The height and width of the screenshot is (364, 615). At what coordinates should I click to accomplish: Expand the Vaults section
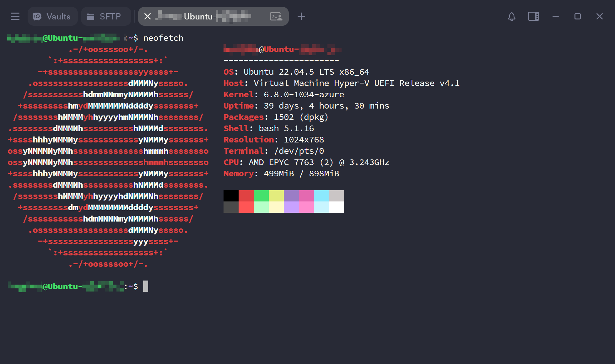click(52, 16)
